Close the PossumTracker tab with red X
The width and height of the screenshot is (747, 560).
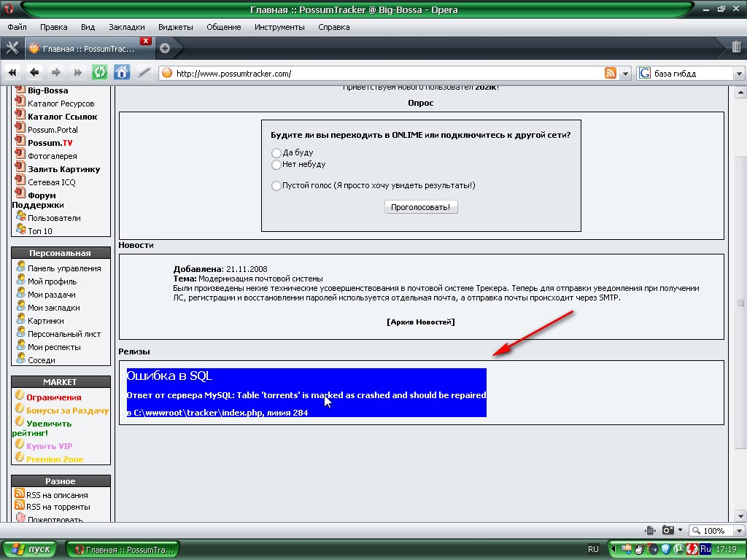146,41
